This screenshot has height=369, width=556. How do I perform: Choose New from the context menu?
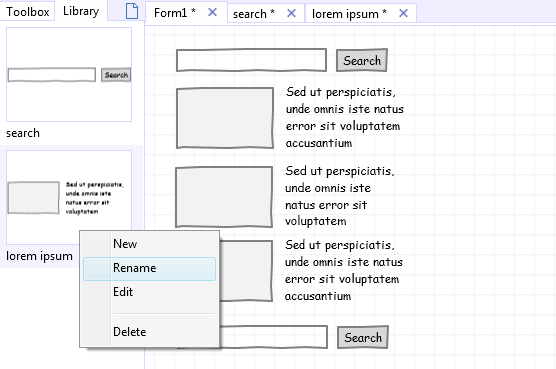[149, 244]
